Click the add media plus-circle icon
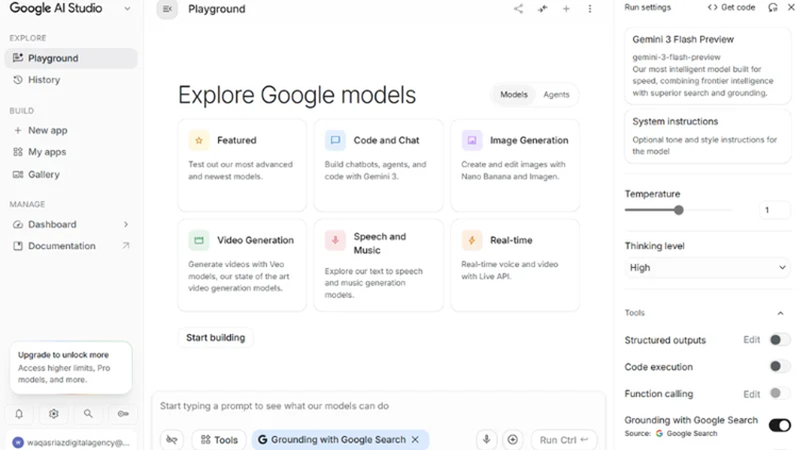Viewport: 800px width, 450px height. 513,439
